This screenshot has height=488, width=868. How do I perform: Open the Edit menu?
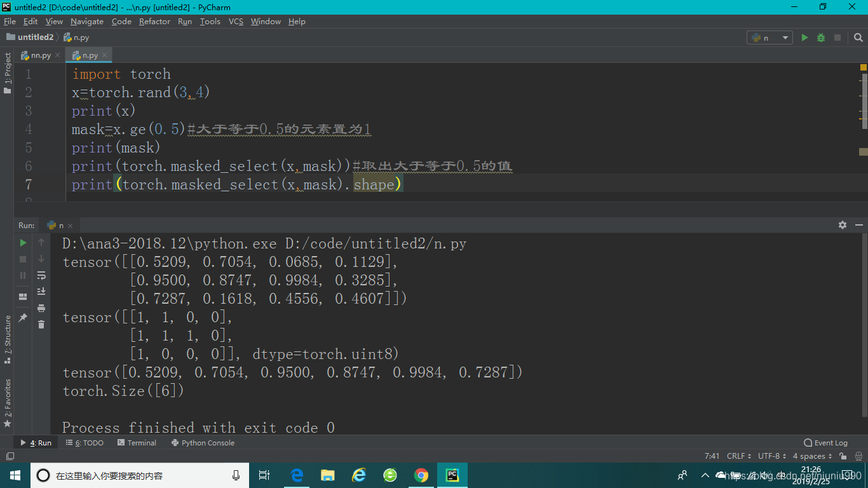tap(31, 21)
